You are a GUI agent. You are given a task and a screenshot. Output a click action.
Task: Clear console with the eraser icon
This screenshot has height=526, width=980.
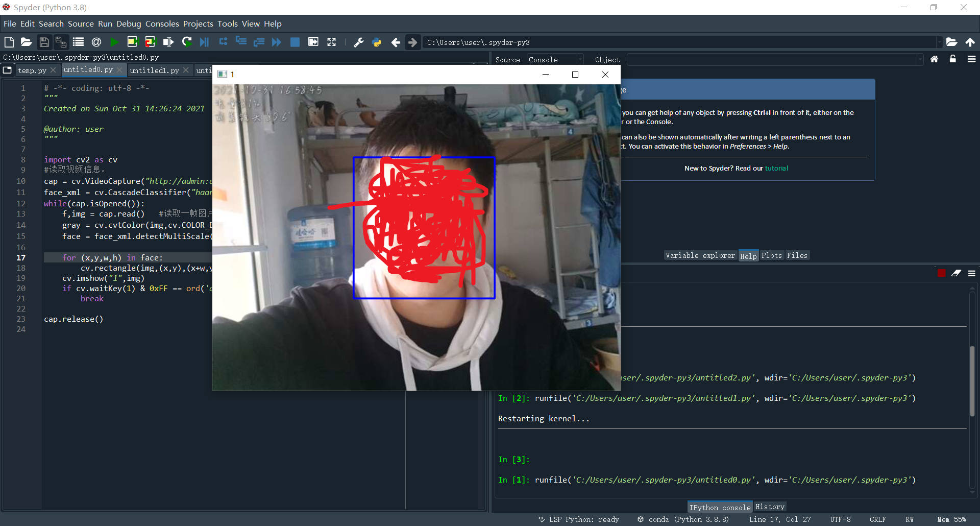[x=956, y=273]
